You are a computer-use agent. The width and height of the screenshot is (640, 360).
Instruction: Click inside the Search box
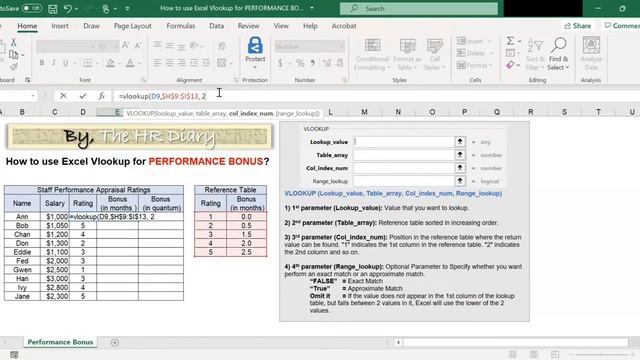419,8
